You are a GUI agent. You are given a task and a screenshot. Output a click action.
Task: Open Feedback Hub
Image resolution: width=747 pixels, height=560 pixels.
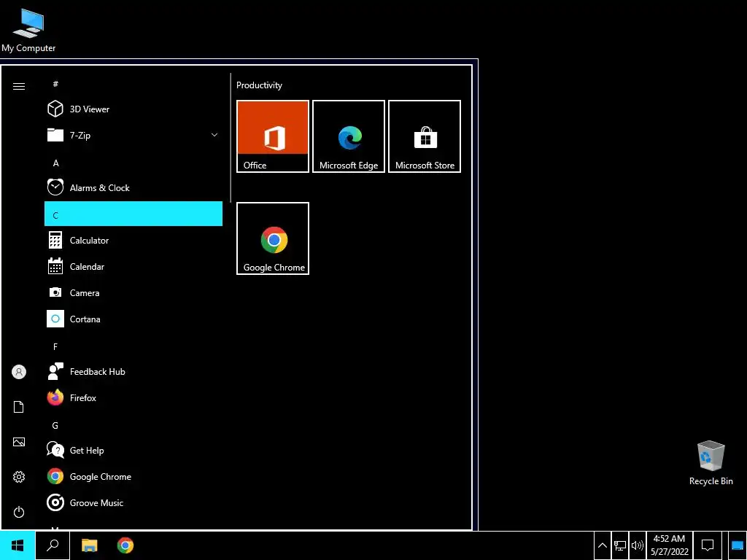pos(133,371)
